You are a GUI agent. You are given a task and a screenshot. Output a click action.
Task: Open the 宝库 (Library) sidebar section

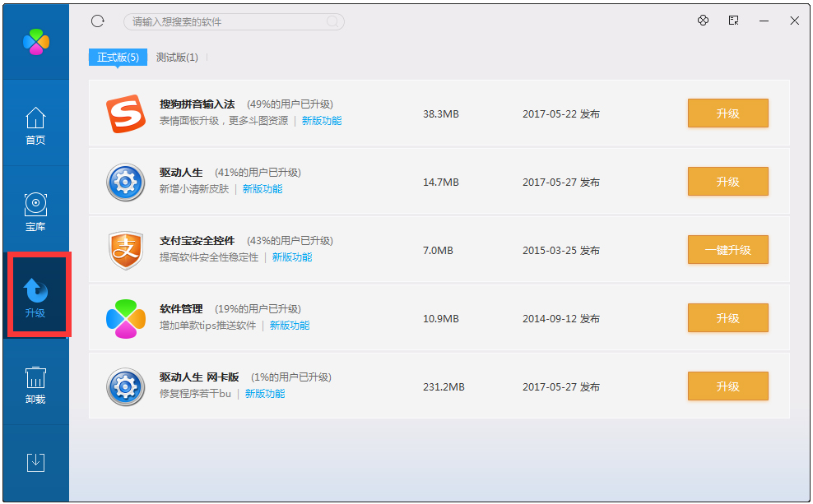35,210
